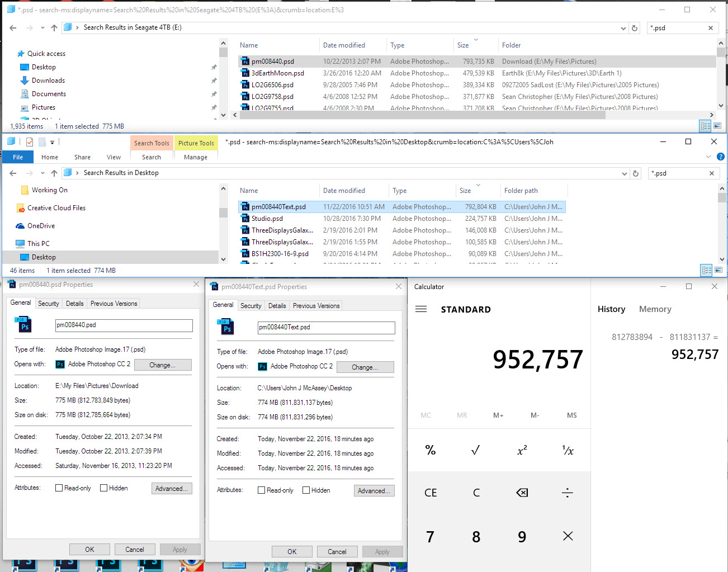Switch Desktop window to details view icon

[x=706, y=270]
